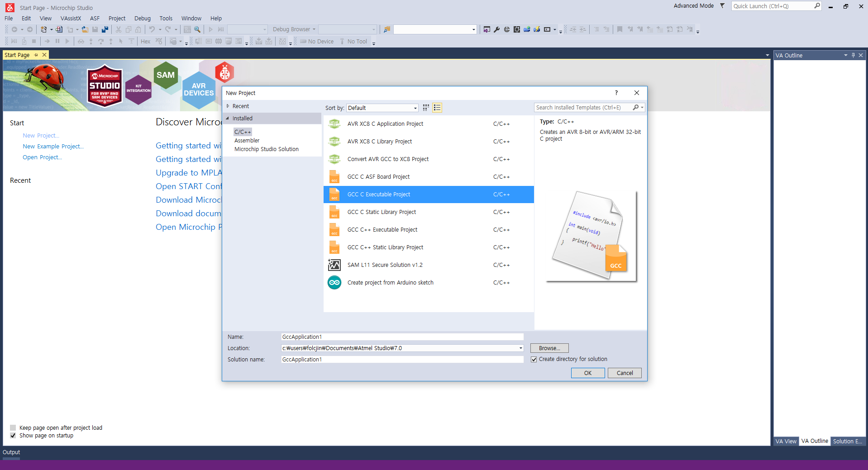Click the Find in Files magnifier icon
Viewport: 868px width, 470px height.
(197, 29)
